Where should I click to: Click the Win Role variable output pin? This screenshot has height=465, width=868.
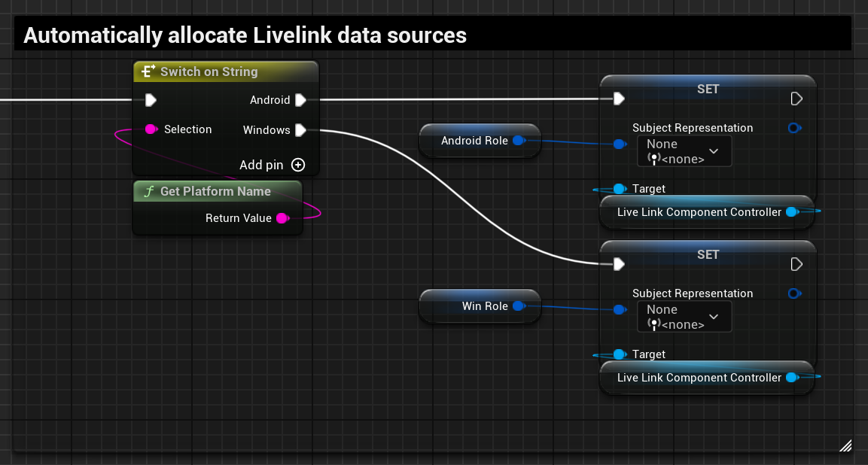(x=518, y=306)
